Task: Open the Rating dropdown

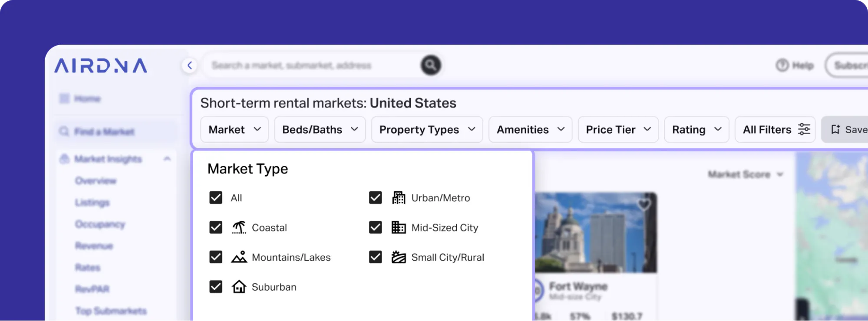Action: point(696,129)
